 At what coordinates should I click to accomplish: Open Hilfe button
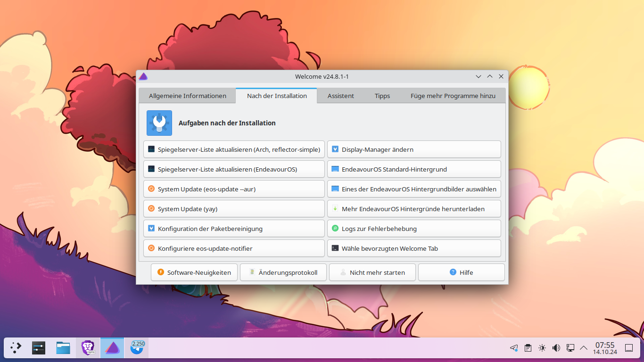[462, 272]
